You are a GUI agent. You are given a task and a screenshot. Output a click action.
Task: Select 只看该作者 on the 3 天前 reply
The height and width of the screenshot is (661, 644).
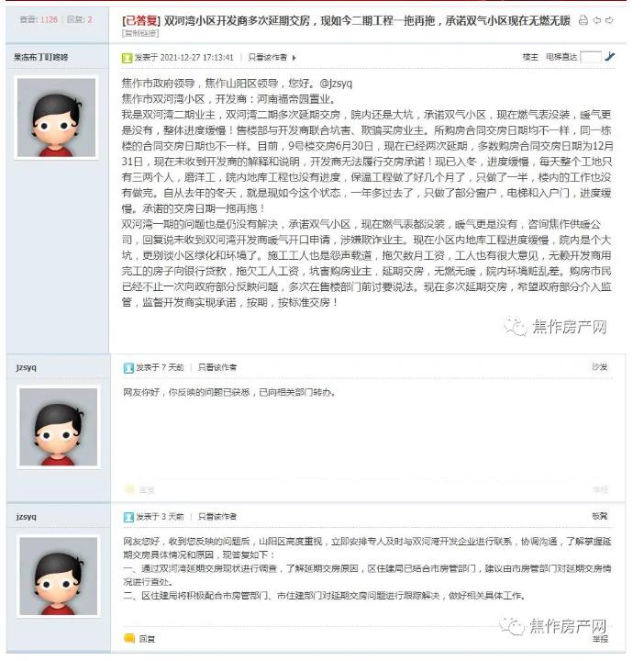pos(217,516)
